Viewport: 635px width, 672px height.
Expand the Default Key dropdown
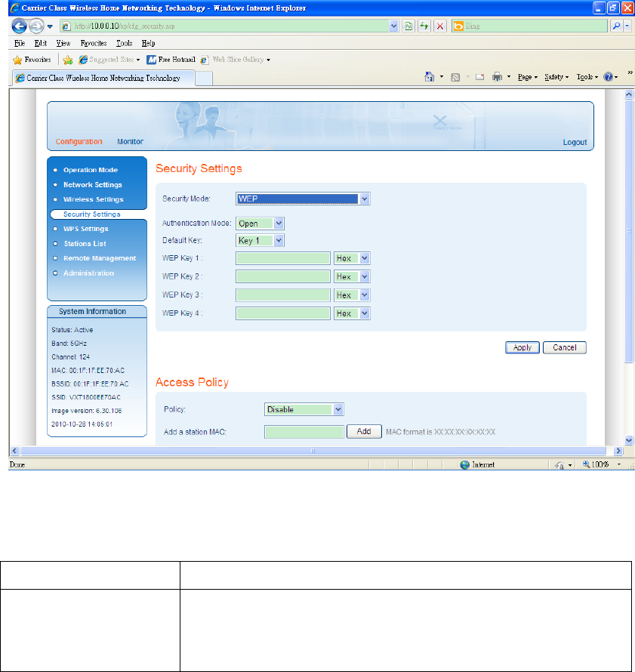[260, 240]
